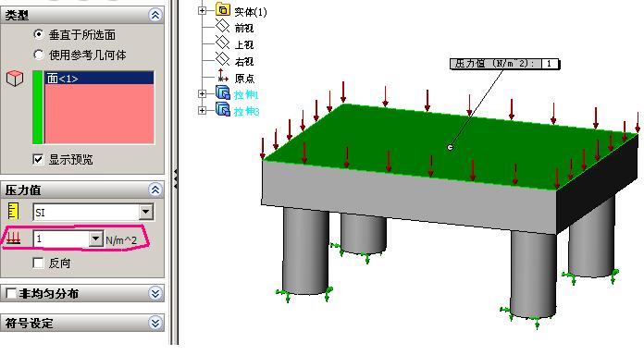
Task: Select 面<1> in the selection list
Action: pos(99,78)
